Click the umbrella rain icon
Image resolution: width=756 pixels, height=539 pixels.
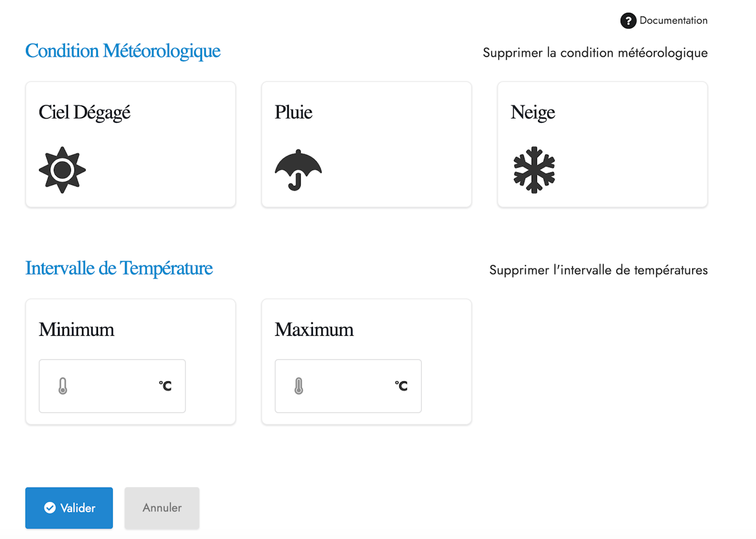coord(298,170)
